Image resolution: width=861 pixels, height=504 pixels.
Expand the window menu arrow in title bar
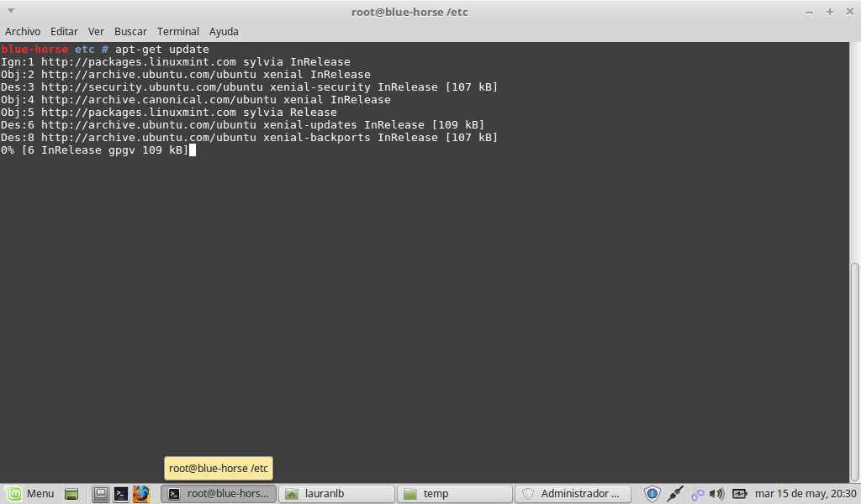(x=10, y=12)
